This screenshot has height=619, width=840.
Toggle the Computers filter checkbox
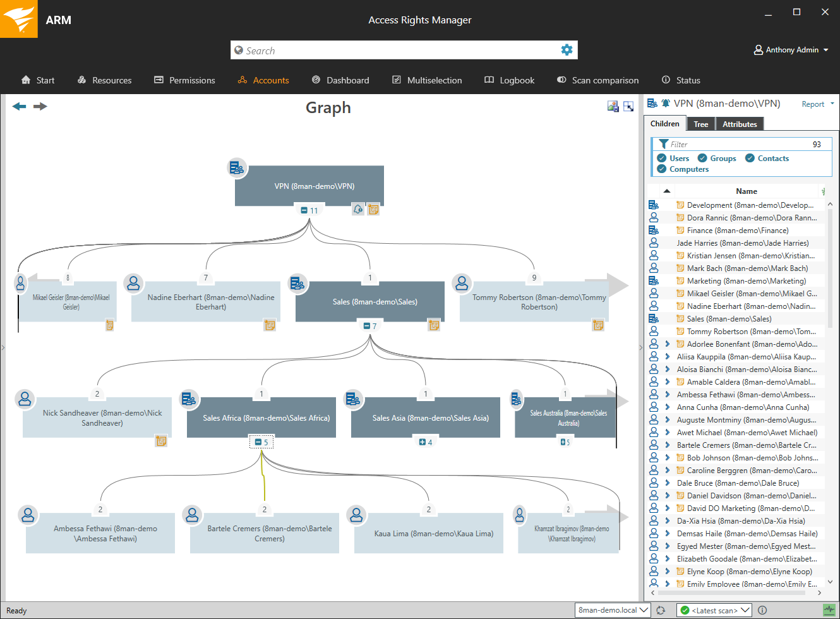662,169
